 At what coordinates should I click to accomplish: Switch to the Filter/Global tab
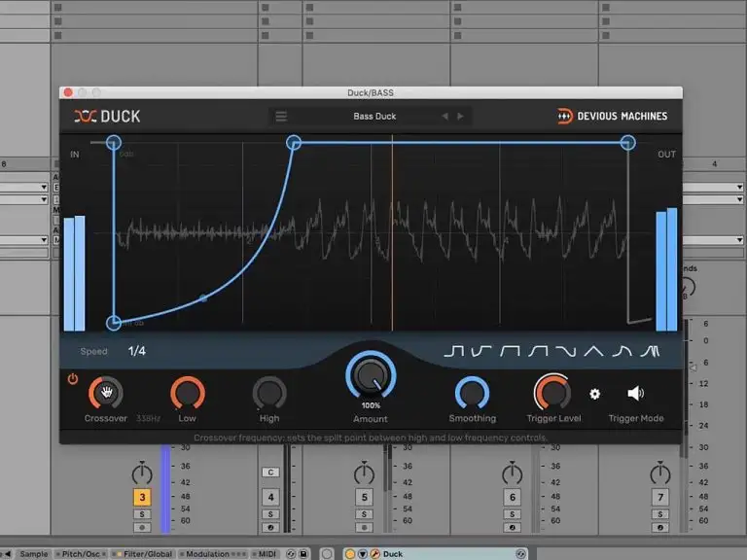144,554
